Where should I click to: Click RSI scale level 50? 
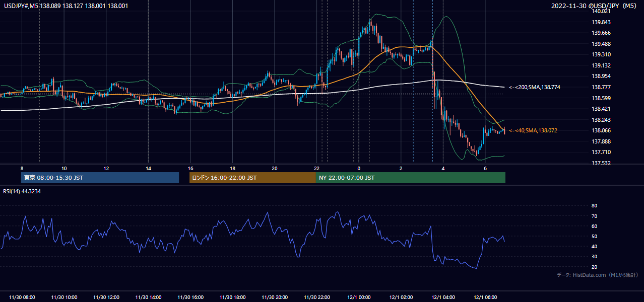click(x=594, y=236)
